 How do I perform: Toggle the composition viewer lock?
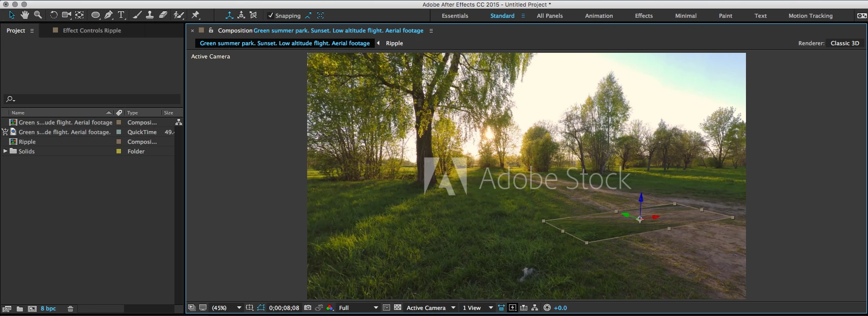coord(211,30)
